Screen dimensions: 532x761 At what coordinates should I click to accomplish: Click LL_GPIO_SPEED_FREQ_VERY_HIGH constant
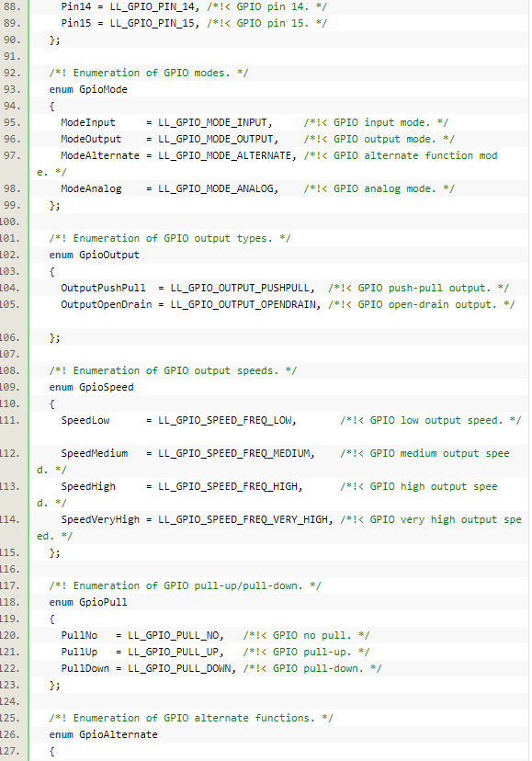(245, 519)
